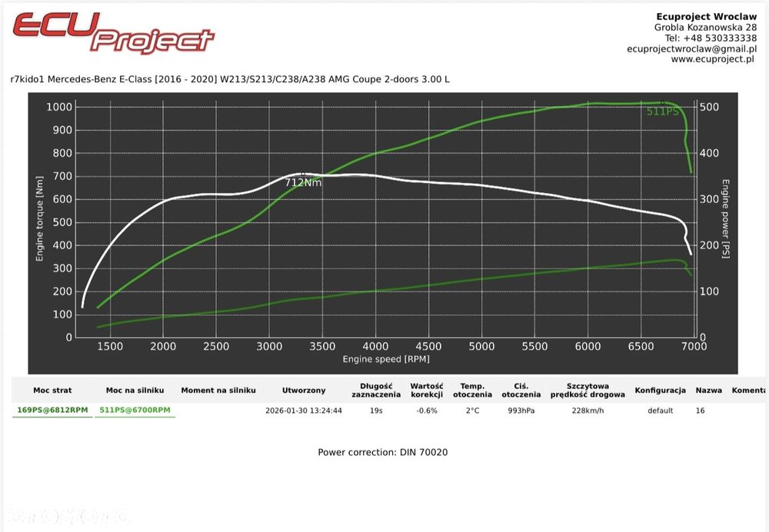Click the Power correction: DIN 70020 text
The height and width of the screenshot is (532, 769).
coord(382,452)
